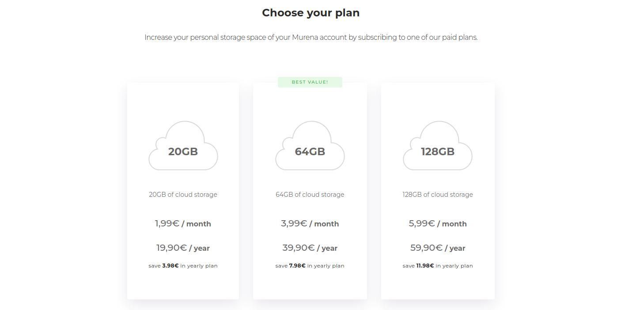This screenshot has height=310, width=644.
Task: Select the 1,99€ / month price
Action: [183, 224]
